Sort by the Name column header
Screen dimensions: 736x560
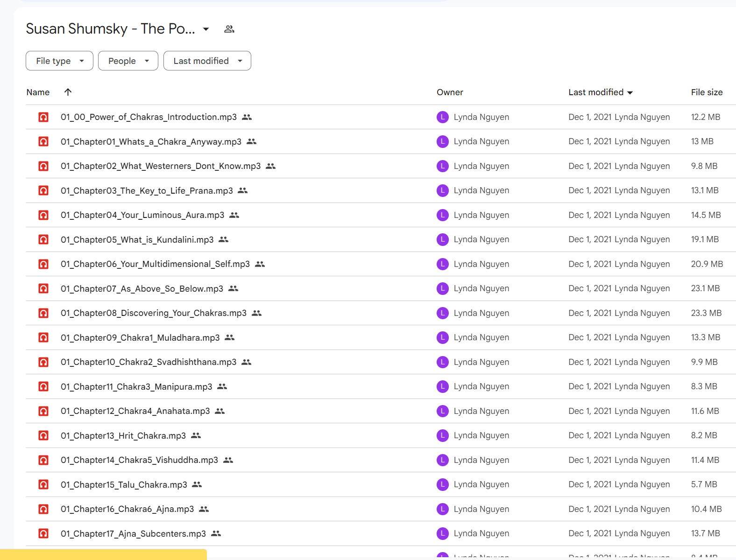tap(38, 92)
